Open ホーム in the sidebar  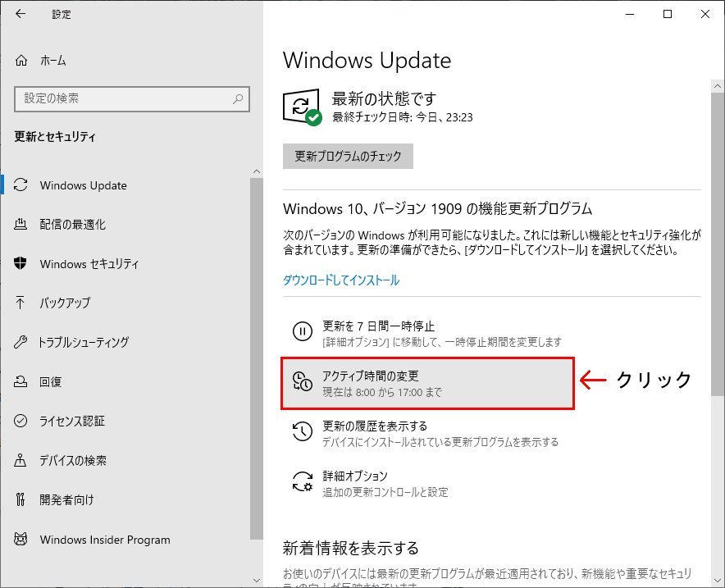click(x=52, y=60)
